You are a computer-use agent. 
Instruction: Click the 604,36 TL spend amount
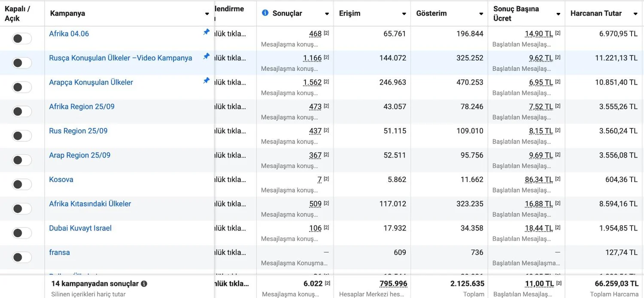[621, 179]
